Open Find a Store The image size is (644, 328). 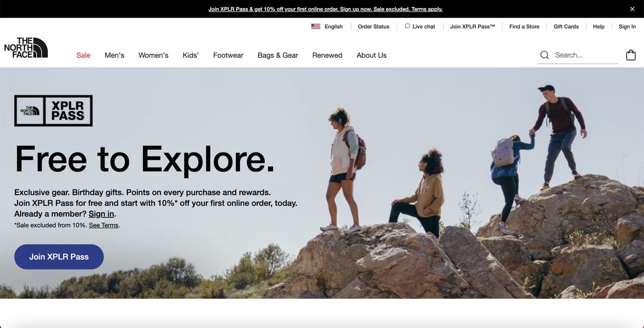[524, 27]
